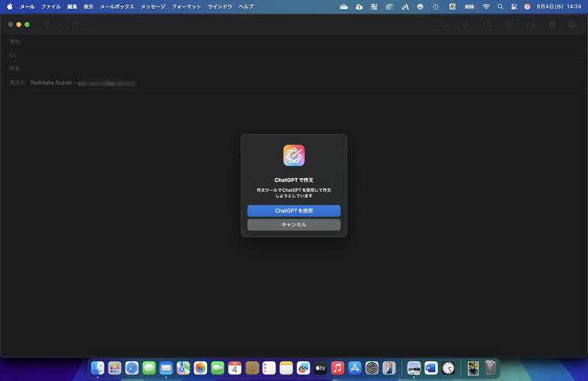Click the attach file paperclip icon
This screenshot has height=381, width=588.
[x=465, y=24]
